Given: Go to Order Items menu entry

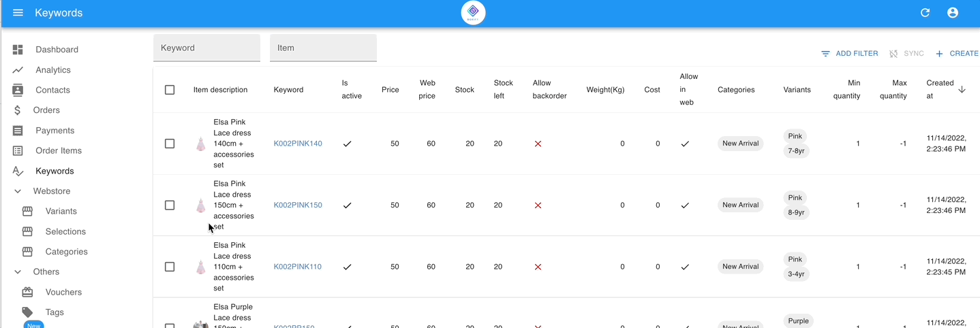Looking at the screenshot, I should (58, 150).
